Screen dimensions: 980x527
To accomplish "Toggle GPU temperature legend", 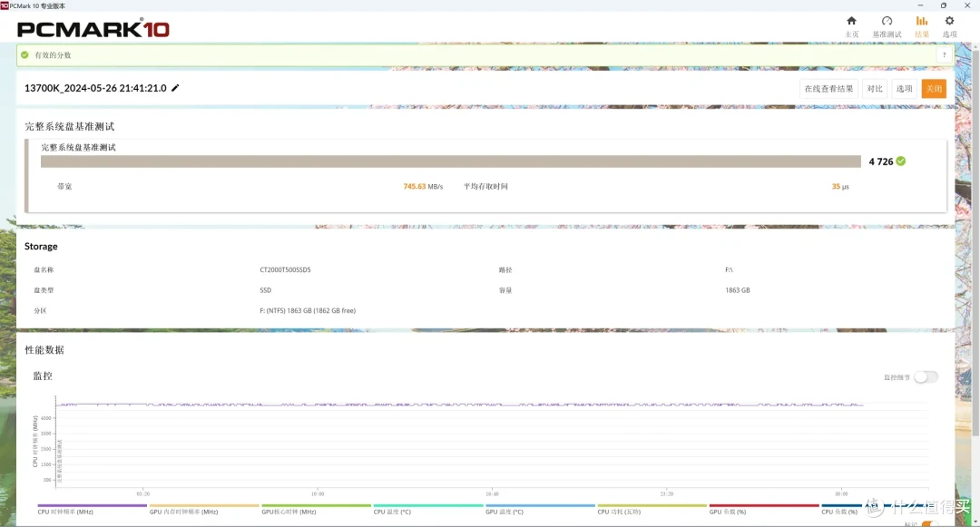I will click(540, 509).
